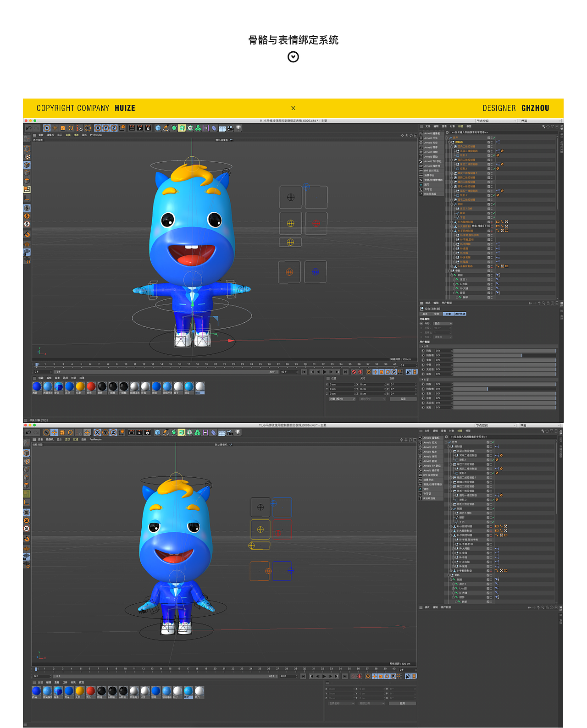This screenshot has height=728, width=587.
Task: Open Render Settings in upper window toolbar
Action: point(148,128)
